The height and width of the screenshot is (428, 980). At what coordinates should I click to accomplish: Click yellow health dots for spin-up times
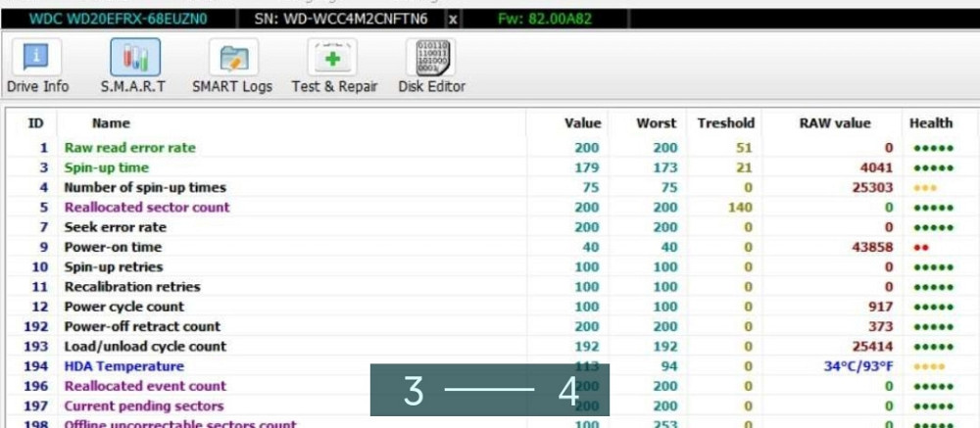(924, 188)
